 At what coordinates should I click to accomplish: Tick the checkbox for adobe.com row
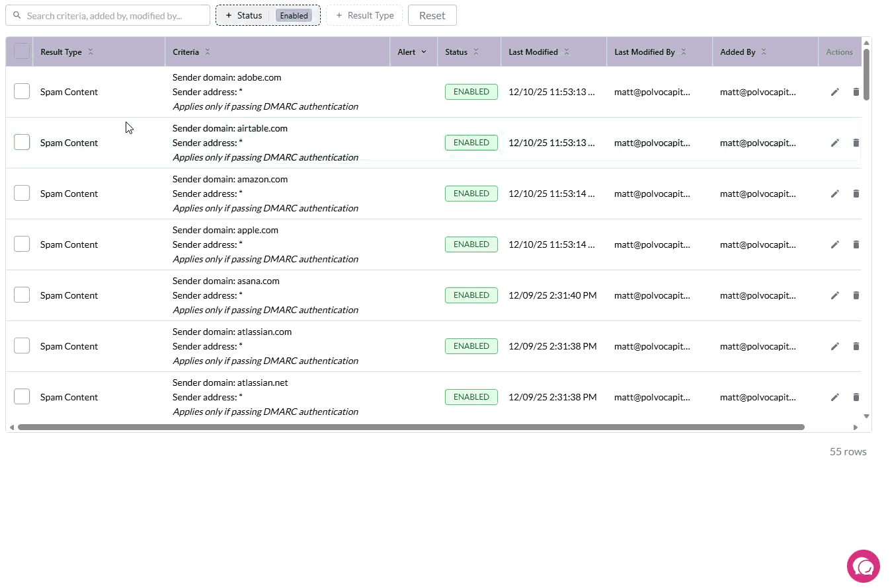(22, 91)
